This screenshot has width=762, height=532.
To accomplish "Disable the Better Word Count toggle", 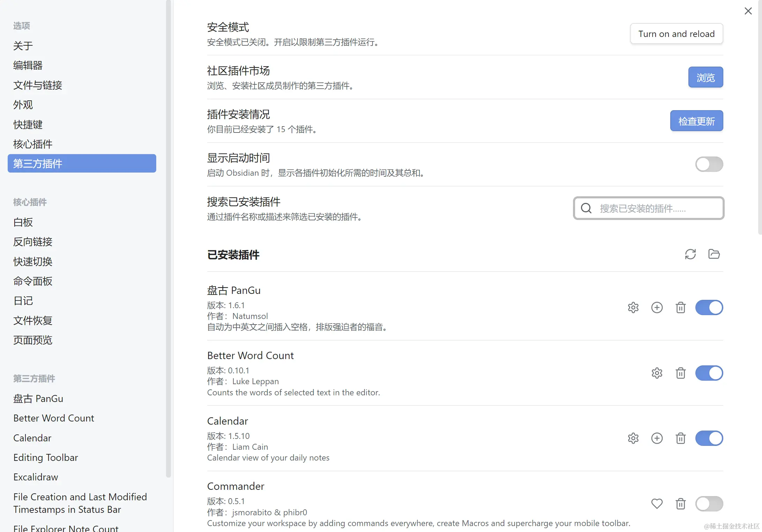I will pyautogui.click(x=709, y=373).
